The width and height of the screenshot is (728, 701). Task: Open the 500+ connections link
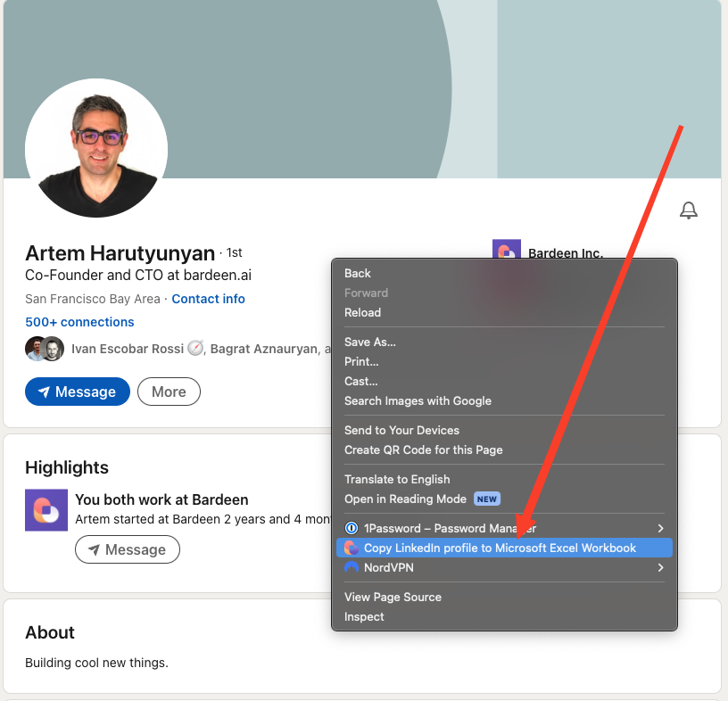[79, 322]
